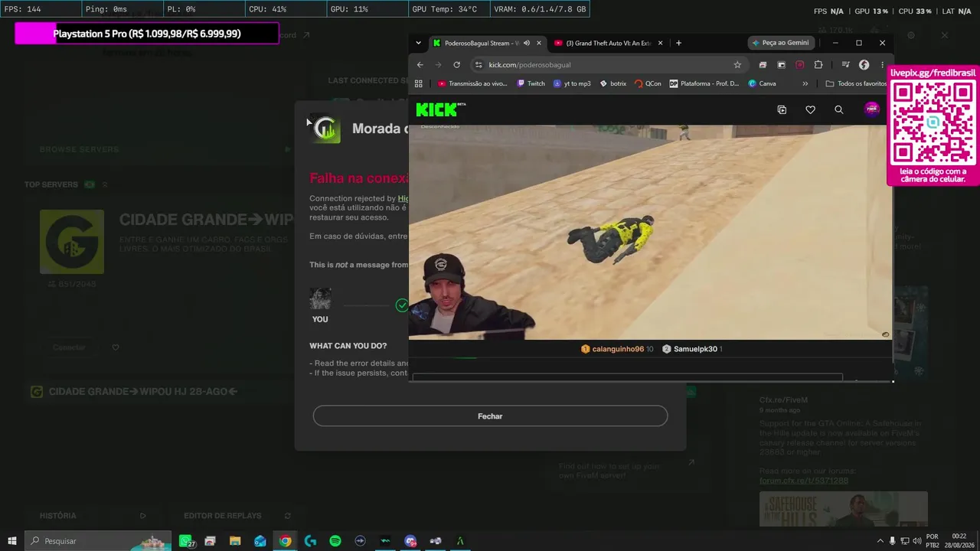Viewport: 980px width, 551px height.
Task: Click the Kick logo
Action: pos(440,109)
